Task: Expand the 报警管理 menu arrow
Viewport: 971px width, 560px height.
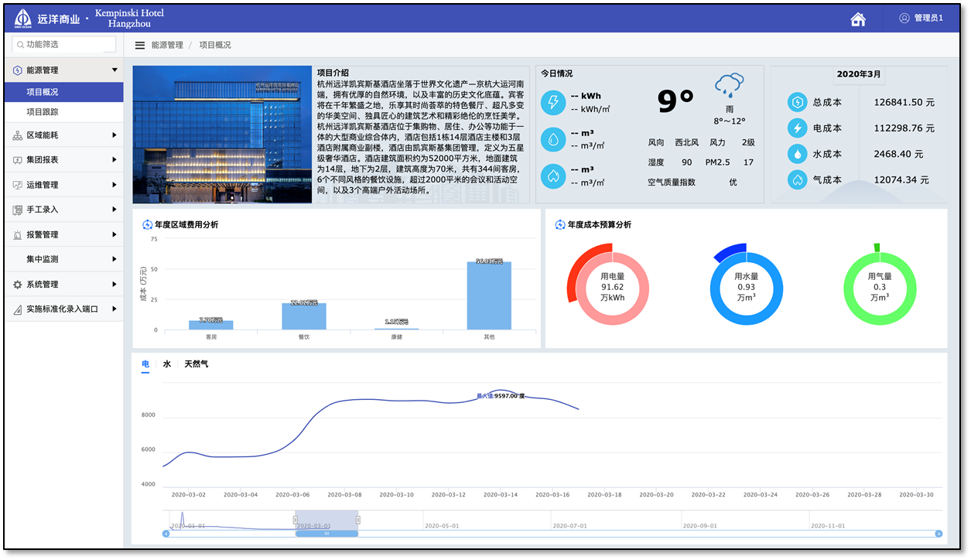Action: (115, 234)
